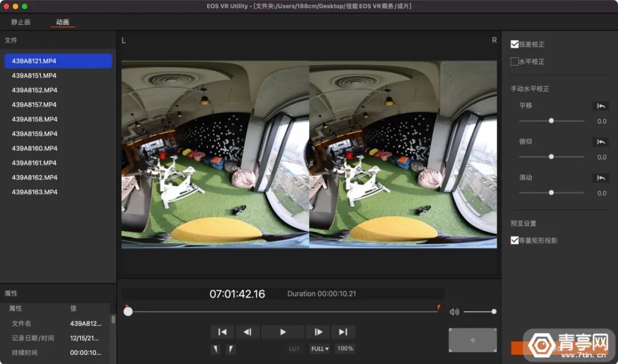Select file 439A8161.MP4
The height and width of the screenshot is (364, 618).
point(58,163)
